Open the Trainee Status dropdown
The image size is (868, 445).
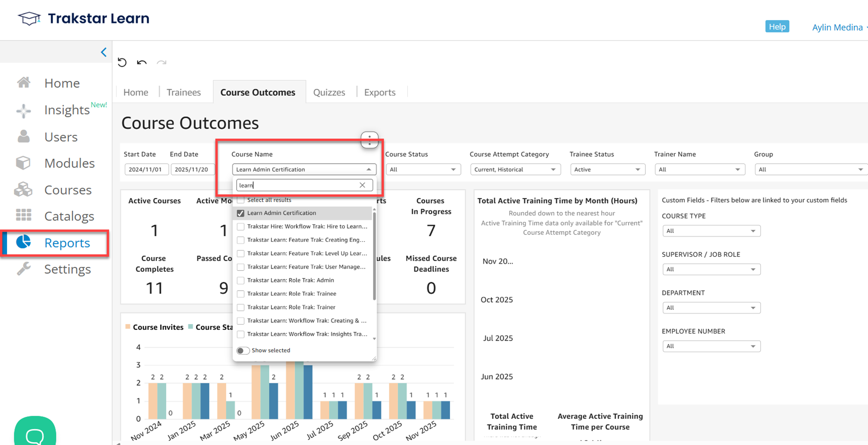(608, 169)
